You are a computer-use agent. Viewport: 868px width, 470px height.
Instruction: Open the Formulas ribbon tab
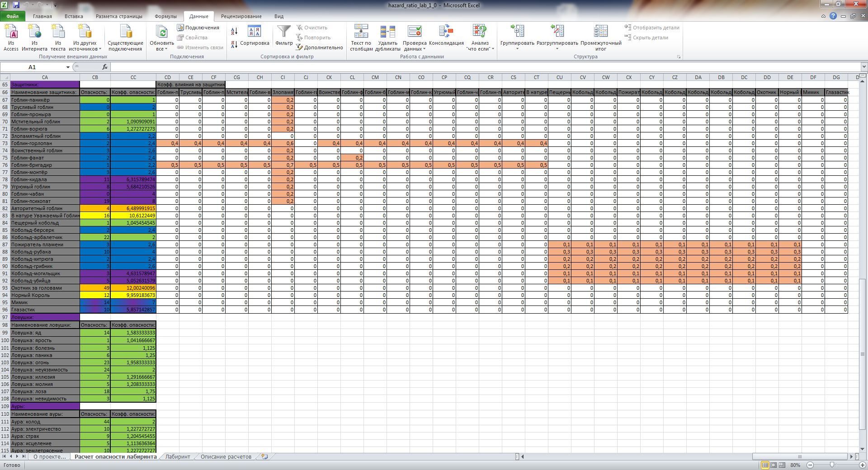tap(165, 16)
